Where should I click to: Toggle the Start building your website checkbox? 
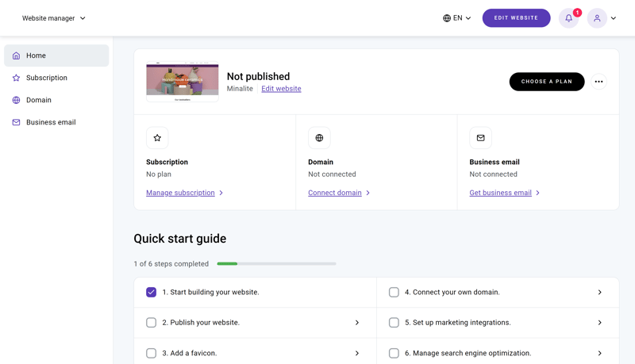(x=151, y=292)
